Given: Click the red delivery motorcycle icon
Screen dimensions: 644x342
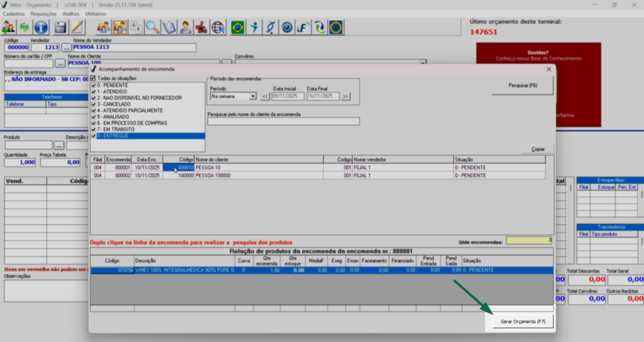Looking at the screenshot, I should 201,28.
